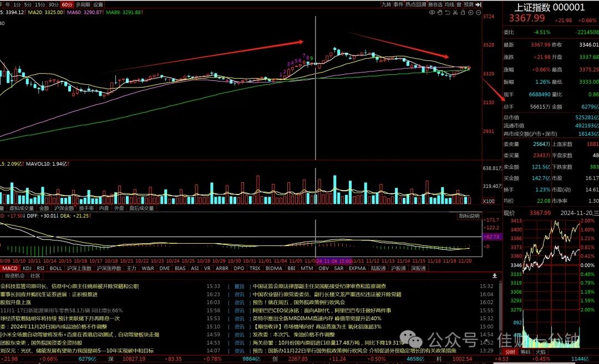The image size is (599, 364).
Task: Select the MACD indicator tab
Action: point(10,268)
